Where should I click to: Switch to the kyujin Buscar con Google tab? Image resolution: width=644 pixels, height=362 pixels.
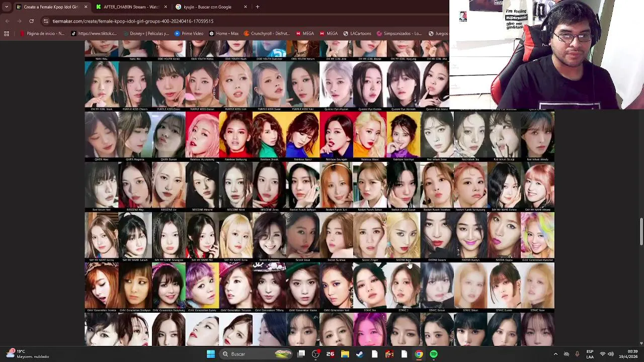click(211, 7)
